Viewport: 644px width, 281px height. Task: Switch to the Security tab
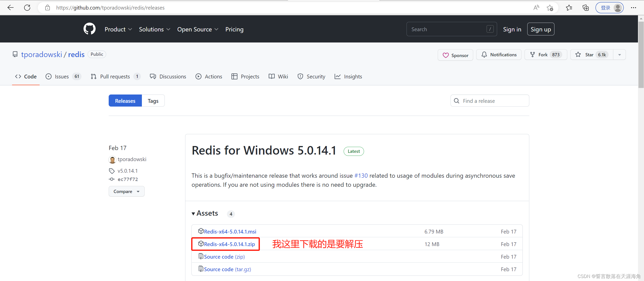[311, 76]
